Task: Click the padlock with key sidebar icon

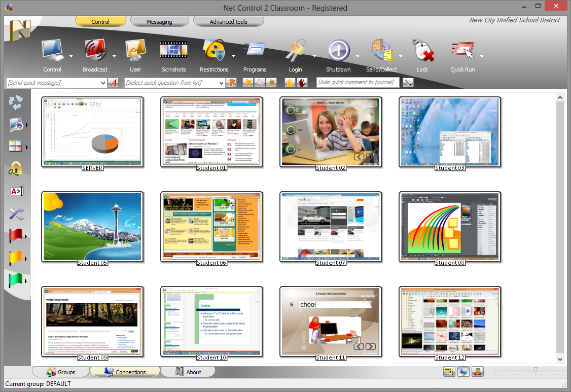Action: click(16, 169)
